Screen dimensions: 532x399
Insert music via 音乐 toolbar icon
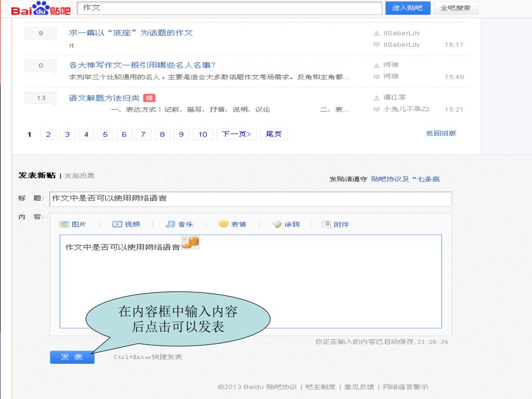179,224
